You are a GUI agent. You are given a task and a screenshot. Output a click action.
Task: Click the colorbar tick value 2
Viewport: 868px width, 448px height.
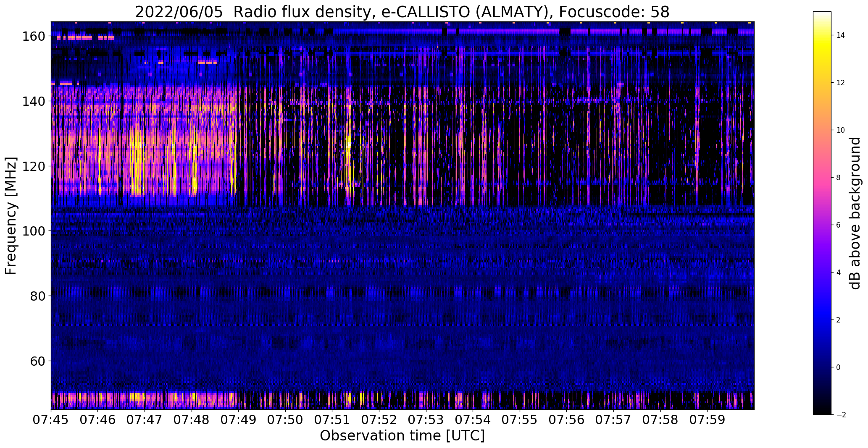pyautogui.click(x=839, y=320)
